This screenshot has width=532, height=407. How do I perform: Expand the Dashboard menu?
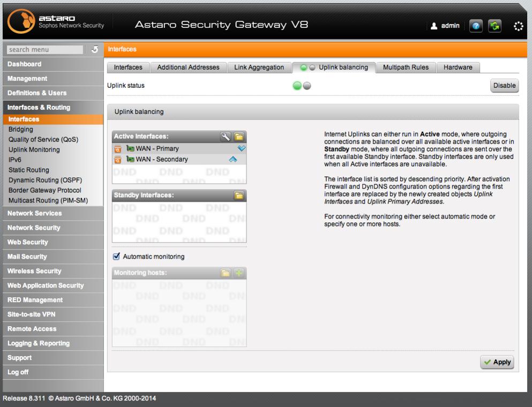tap(53, 64)
